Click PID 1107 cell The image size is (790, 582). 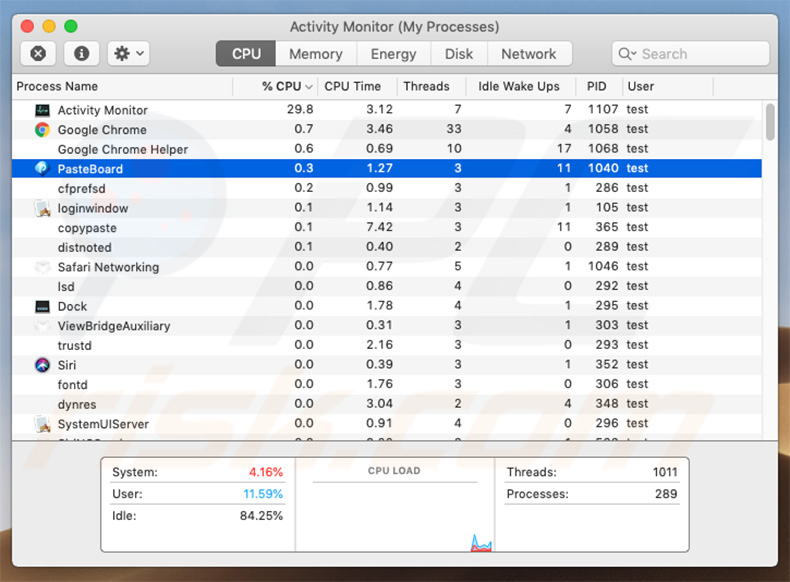603,109
